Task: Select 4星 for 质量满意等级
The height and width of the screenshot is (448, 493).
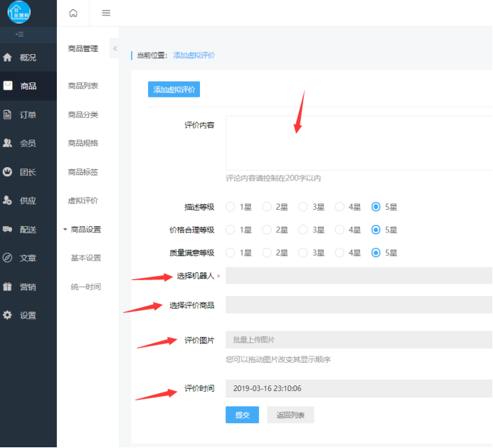Action: click(339, 252)
